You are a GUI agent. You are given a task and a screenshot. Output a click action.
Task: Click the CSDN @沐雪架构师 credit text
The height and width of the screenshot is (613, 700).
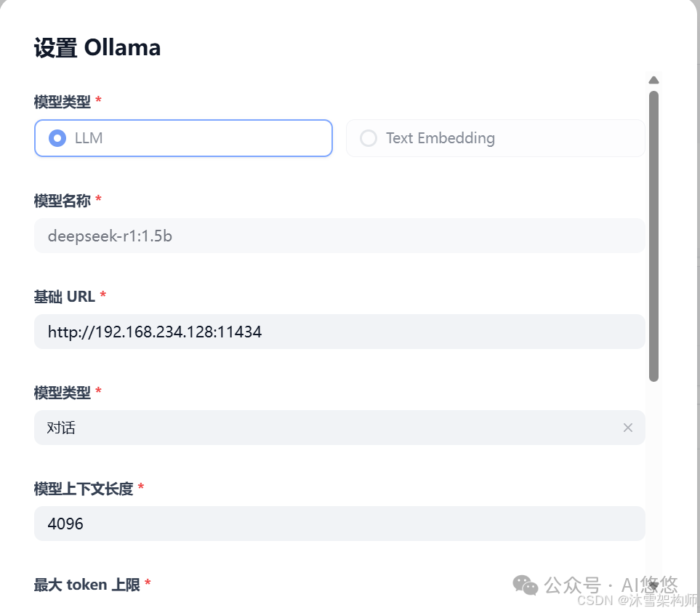point(637,602)
